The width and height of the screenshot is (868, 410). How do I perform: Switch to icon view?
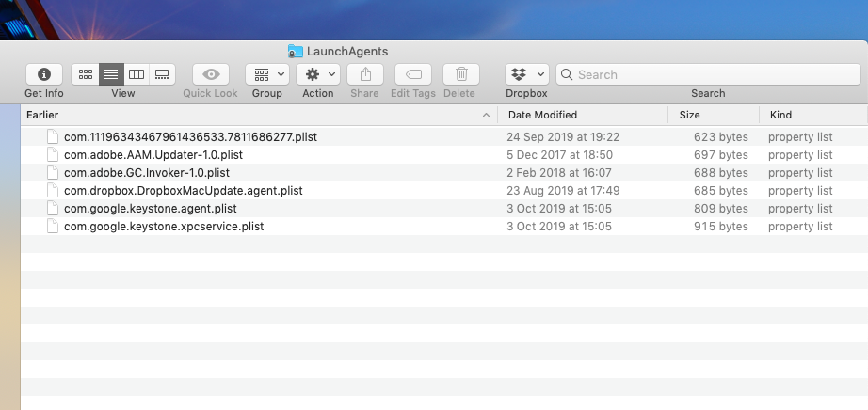point(86,74)
